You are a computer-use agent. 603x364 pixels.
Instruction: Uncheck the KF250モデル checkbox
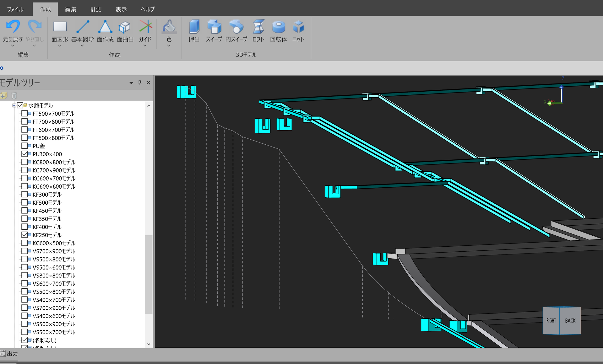click(24, 235)
